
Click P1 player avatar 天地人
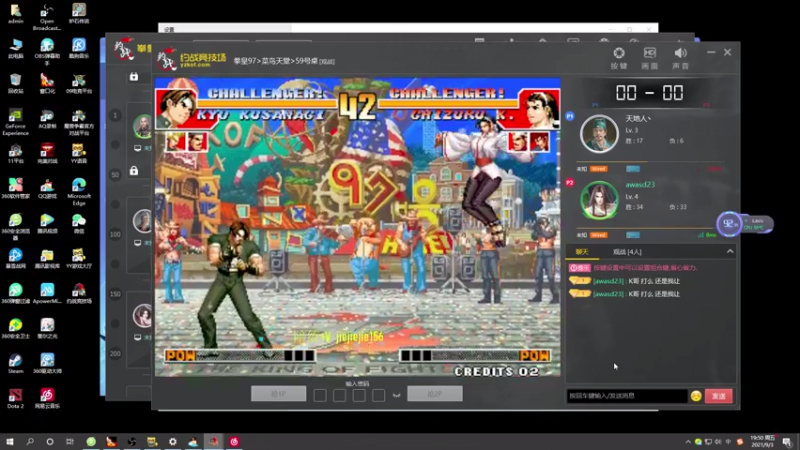(x=599, y=134)
